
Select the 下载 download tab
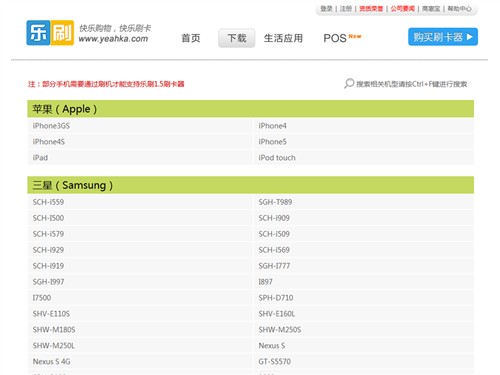[237, 38]
